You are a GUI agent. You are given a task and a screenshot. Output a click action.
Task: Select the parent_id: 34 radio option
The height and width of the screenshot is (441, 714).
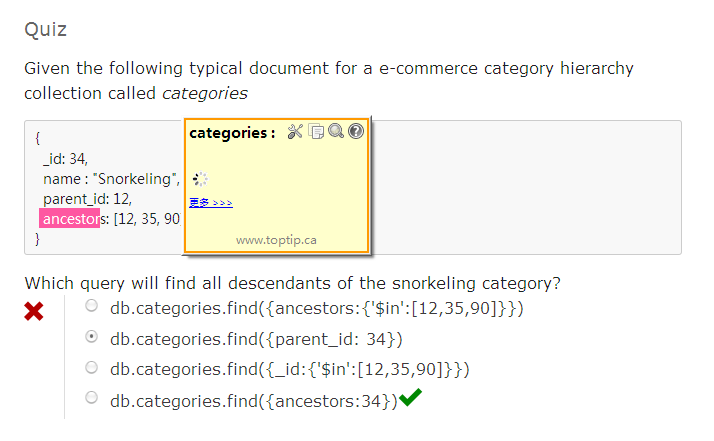92,336
